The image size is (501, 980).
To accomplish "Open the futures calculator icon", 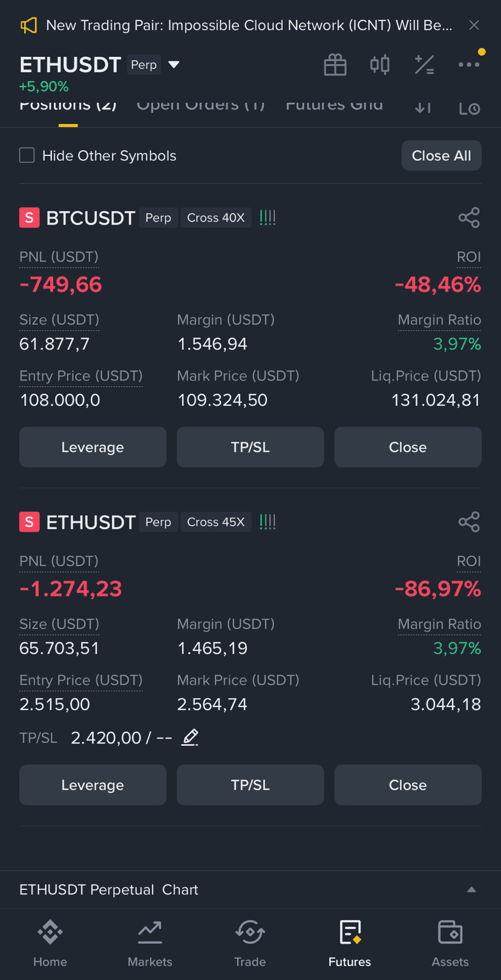I will [424, 65].
